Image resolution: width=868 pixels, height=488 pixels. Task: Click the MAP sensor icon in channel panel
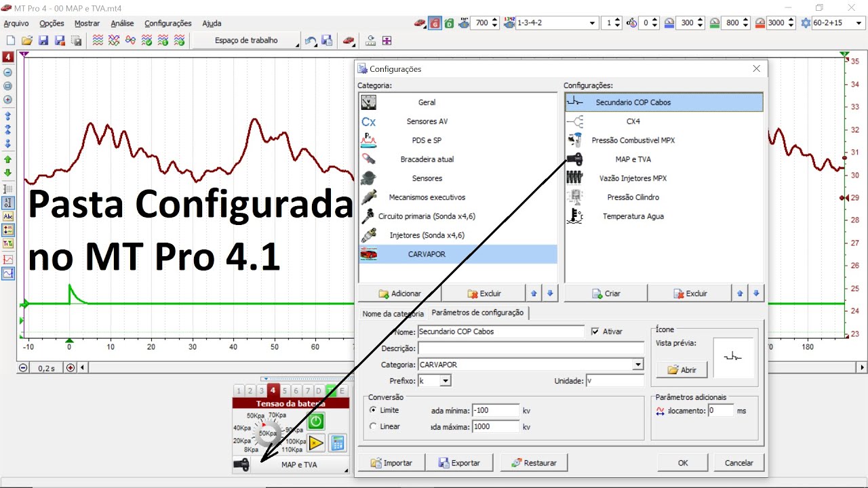pyautogui.click(x=241, y=465)
